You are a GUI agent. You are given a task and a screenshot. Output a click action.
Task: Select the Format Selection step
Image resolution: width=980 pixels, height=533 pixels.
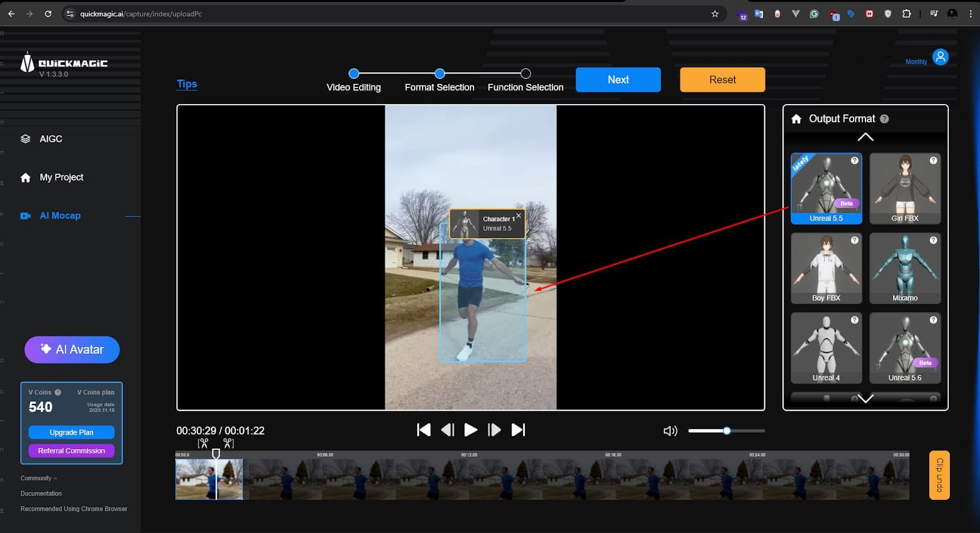(x=439, y=81)
